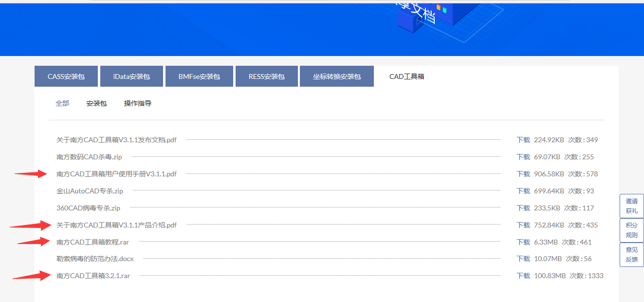This screenshot has width=644, height=302.
Task: Select the CAD工具箱 tab
Action: point(406,76)
